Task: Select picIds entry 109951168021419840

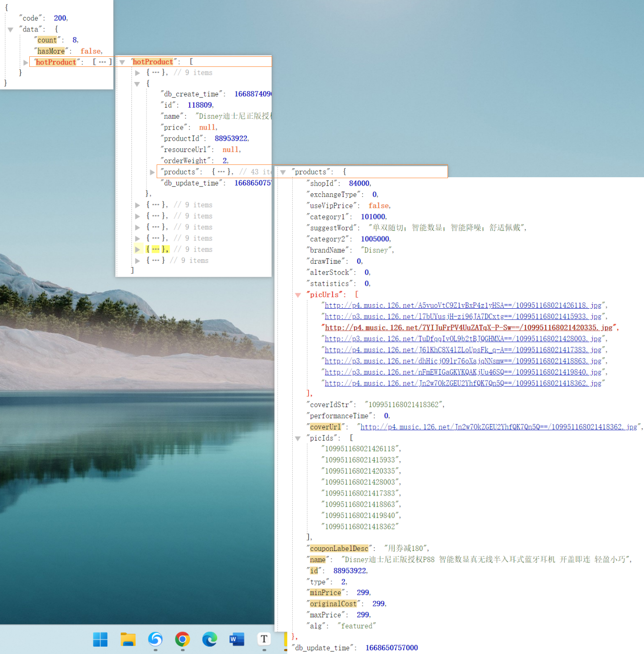Action: tap(360, 516)
